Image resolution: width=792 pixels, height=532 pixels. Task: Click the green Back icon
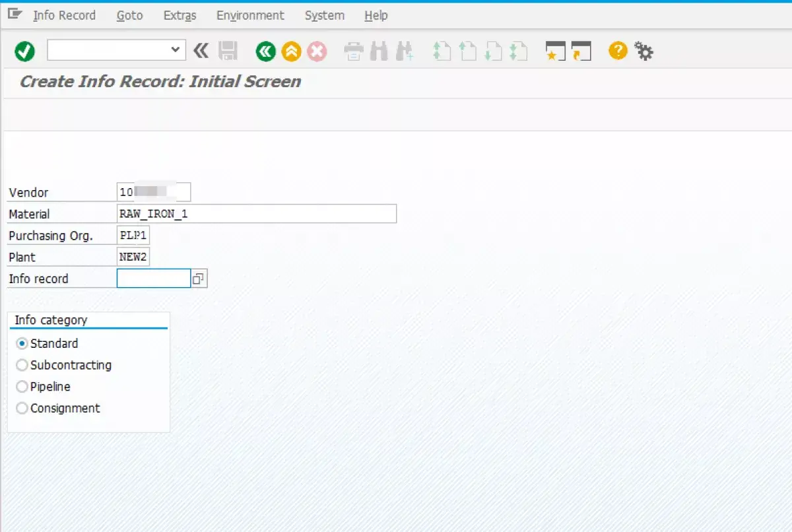(x=266, y=51)
